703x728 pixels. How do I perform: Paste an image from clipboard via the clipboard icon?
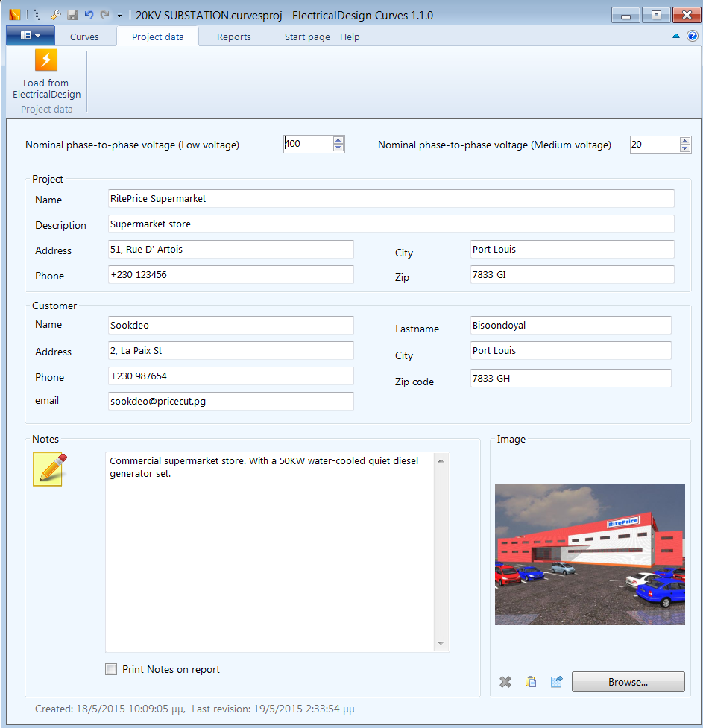[531, 681]
